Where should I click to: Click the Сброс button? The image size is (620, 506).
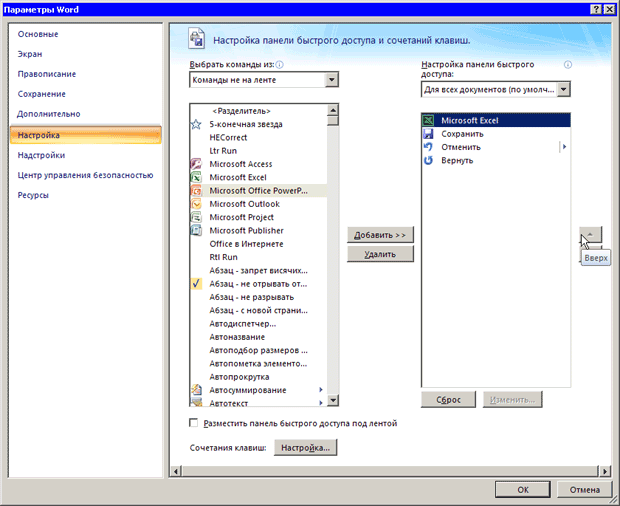click(x=448, y=400)
